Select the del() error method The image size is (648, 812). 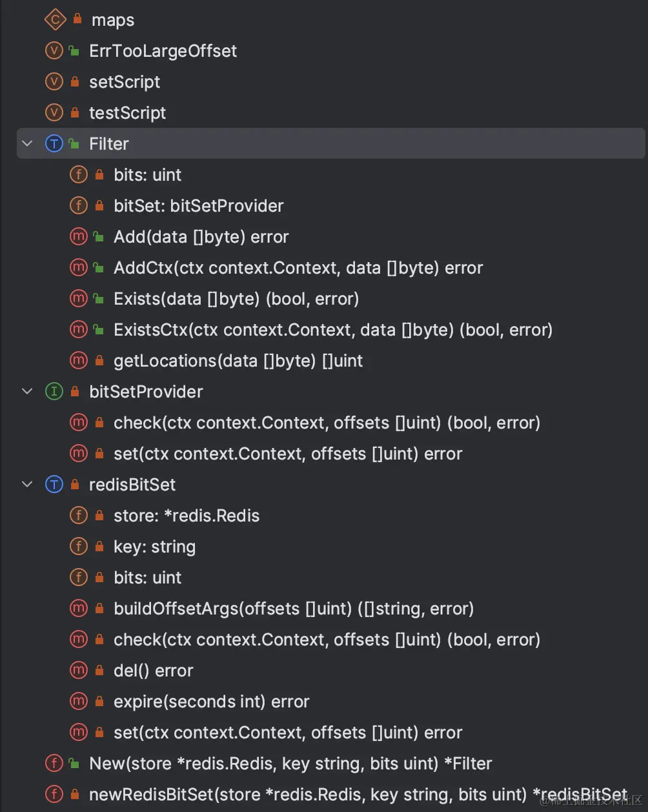[x=153, y=671]
